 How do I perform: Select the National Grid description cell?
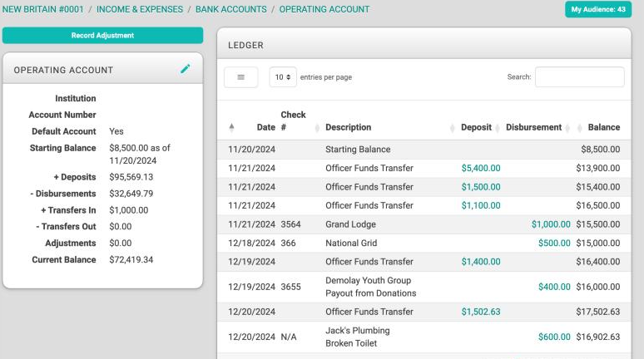(x=351, y=243)
